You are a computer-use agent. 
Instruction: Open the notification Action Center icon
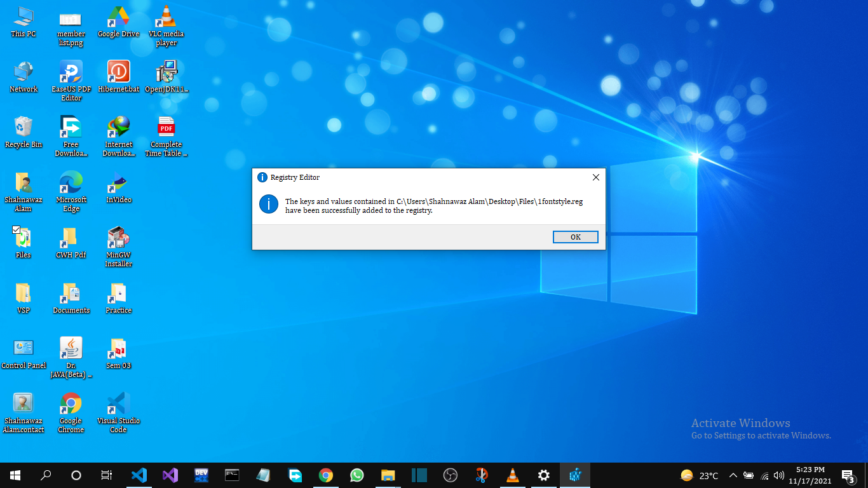[x=848, y=475]
